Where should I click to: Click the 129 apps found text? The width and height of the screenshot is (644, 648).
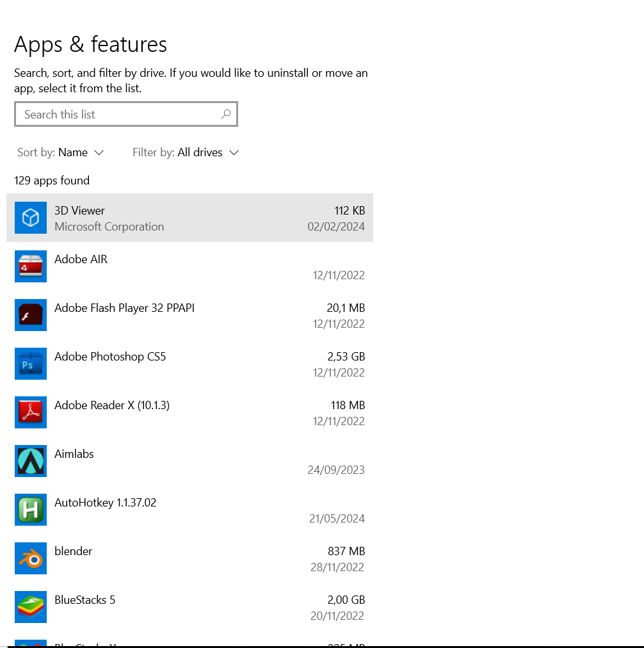tap(52, 181)
